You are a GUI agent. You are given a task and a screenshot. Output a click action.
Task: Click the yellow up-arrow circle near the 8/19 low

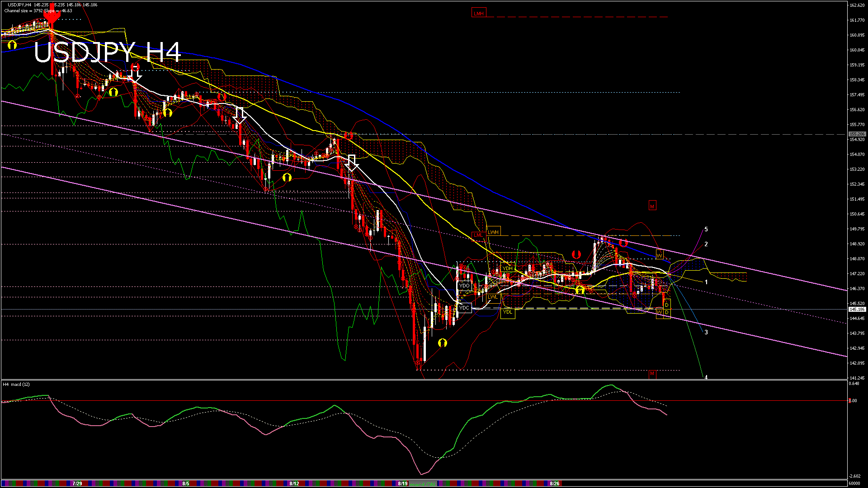click(443, 343)
